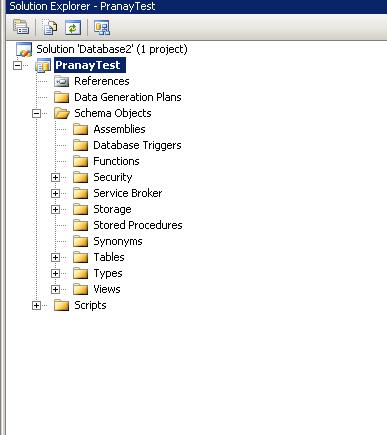Viewport: 387px width, 435px height.
Task: Select the Solution 'Database2' (1 project) label
Action: [112, 49]
